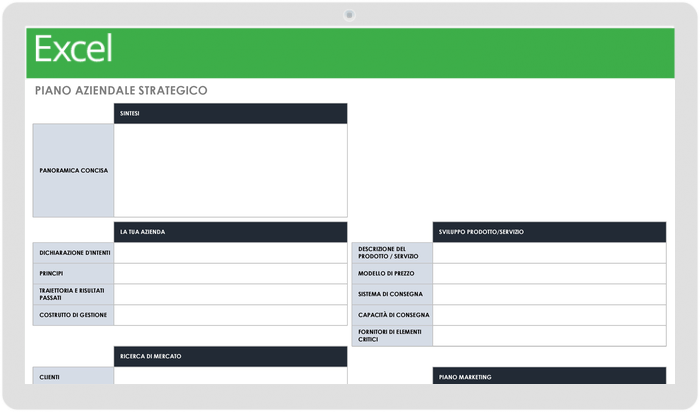Click the DICHIARAZIONE D'INTENTI label
This screenshot has height=412, width=700.
73,253
